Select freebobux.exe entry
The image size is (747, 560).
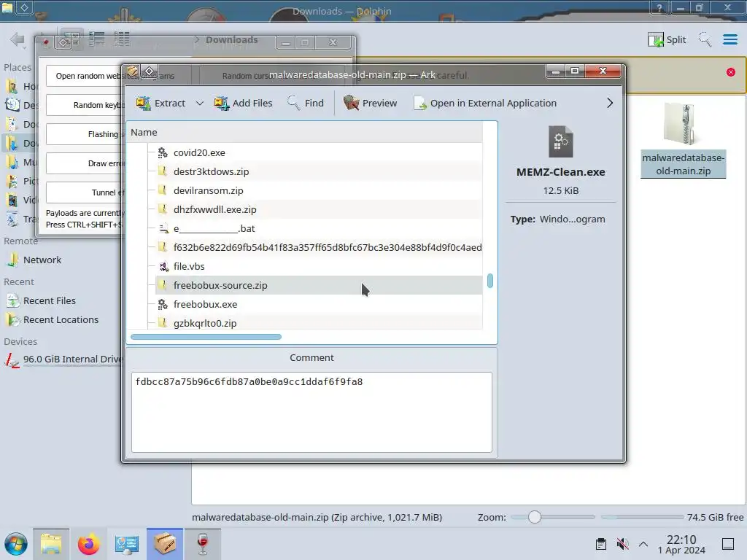coord(319,304)
